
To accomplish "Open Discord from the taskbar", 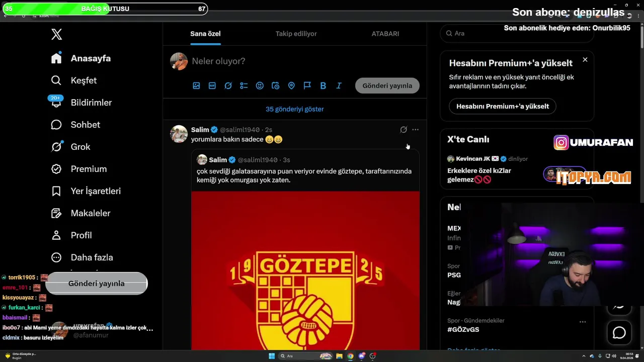I will pos(362,356).
